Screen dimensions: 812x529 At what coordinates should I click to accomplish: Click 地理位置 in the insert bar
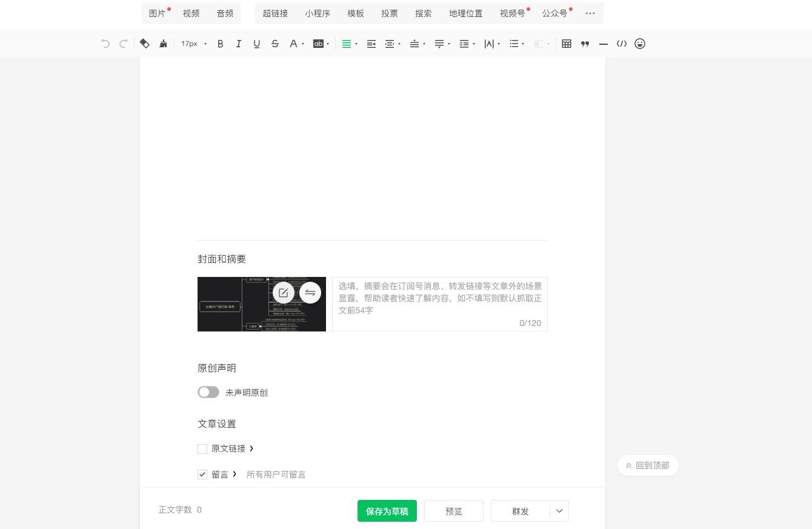tap(466, 13)
